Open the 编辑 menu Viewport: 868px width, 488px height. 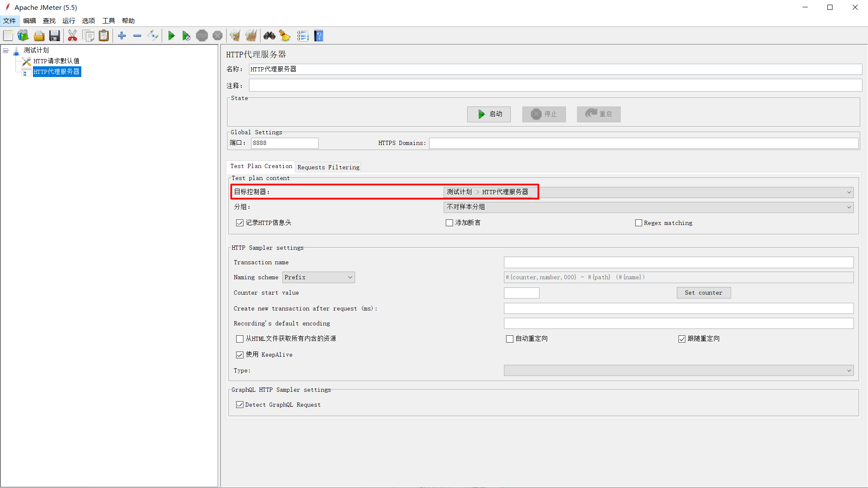click(30, 21)
